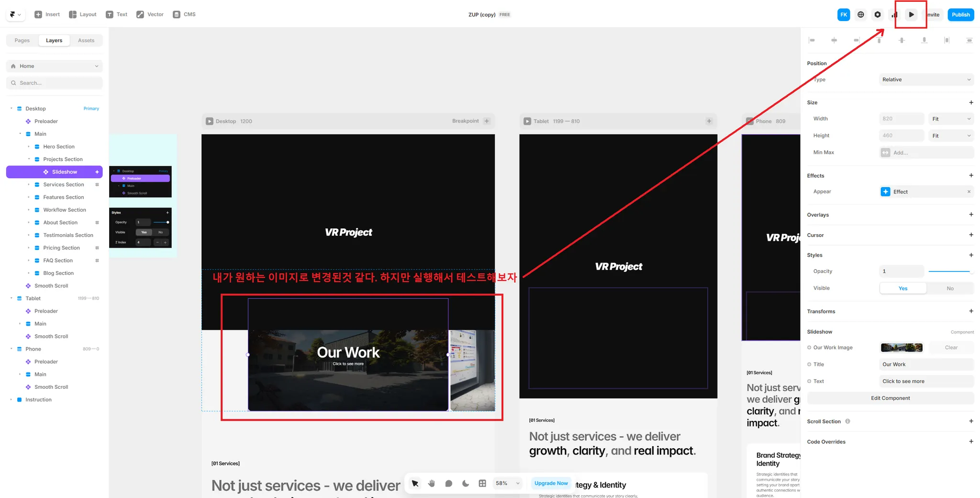The width and height of the screenshot is (980, 498).
Task: Select the Testimonials Section layer
Action: (68, 235)
